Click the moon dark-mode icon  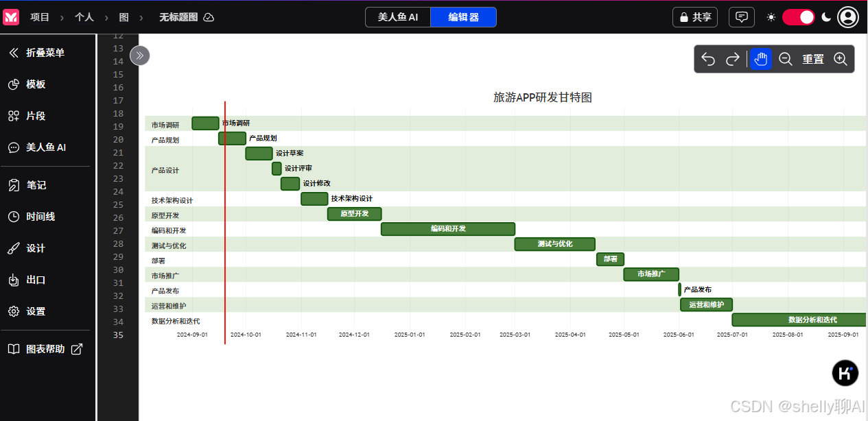point(826,17)
